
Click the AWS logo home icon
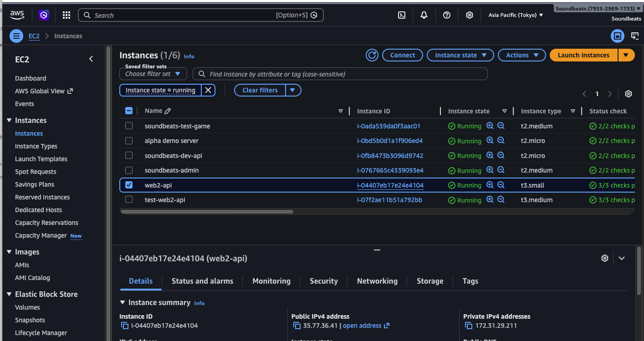pos(17,15)
